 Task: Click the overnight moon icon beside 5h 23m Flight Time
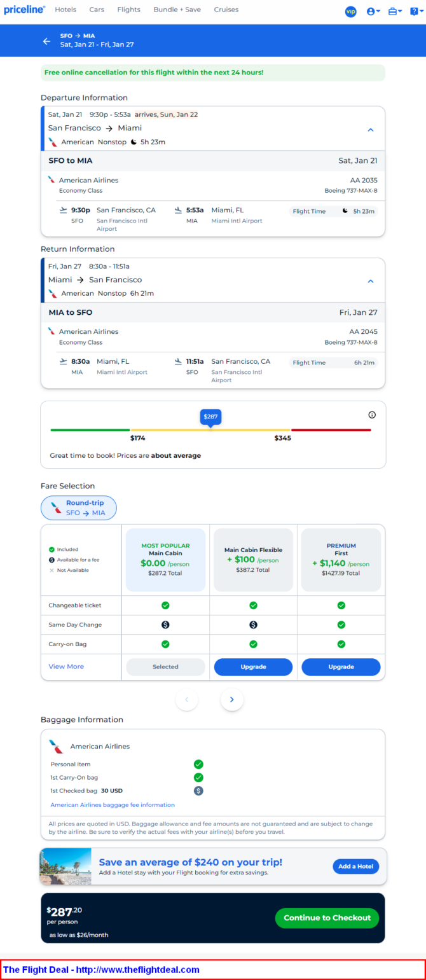pyautogui.click(x=345, y=211)
